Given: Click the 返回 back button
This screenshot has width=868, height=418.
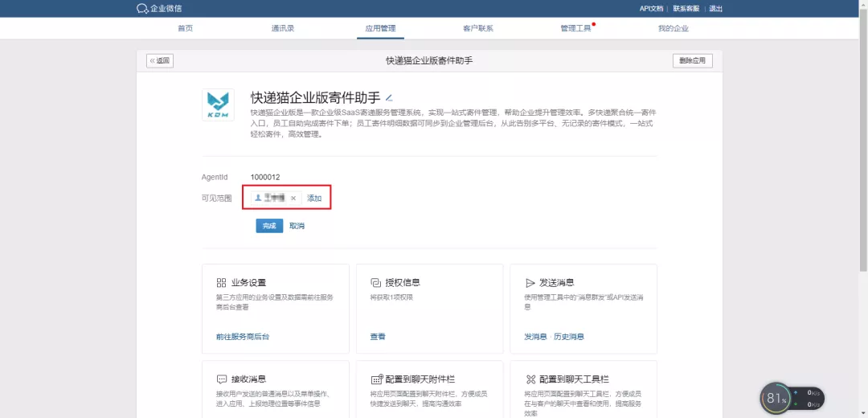Looking at the screenshot, I should 160,61.
